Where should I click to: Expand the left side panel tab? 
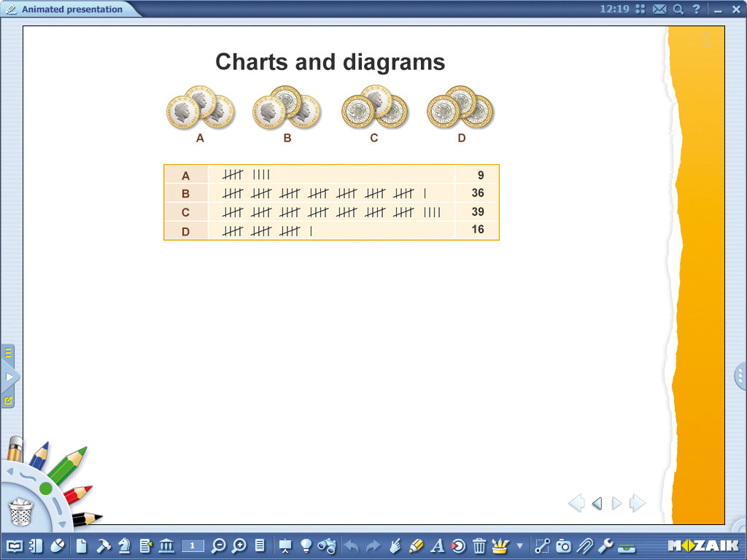9,377
